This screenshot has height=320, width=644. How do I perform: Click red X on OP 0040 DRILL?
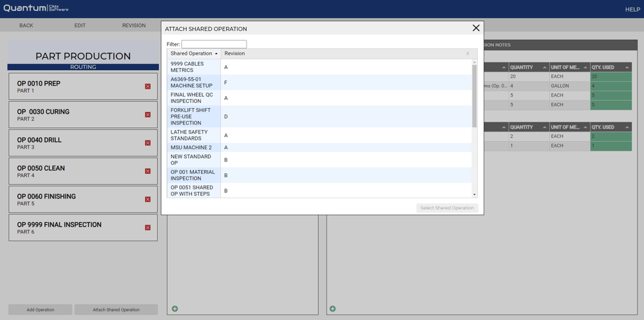point(147,143)
